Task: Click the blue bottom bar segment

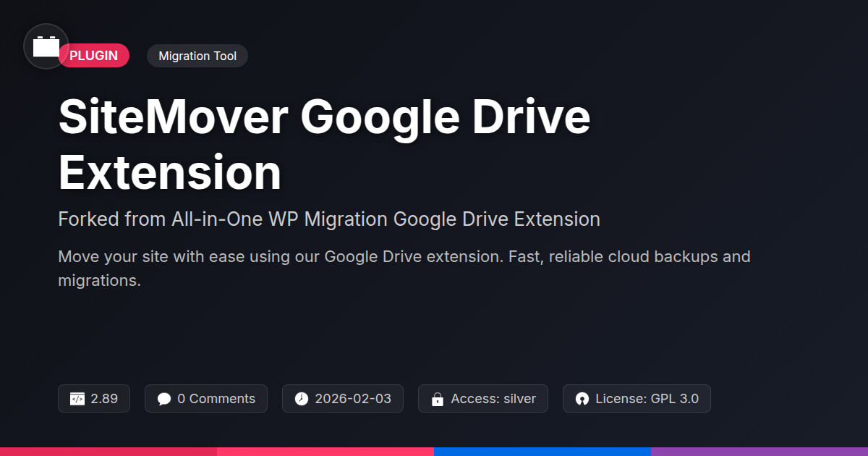Action: (x=542, y=451)
